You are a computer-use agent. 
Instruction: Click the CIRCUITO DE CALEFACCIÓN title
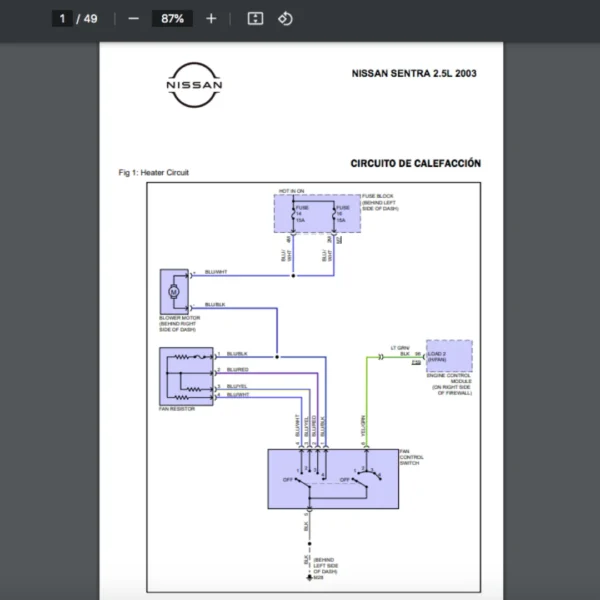[x=415, y=163]
